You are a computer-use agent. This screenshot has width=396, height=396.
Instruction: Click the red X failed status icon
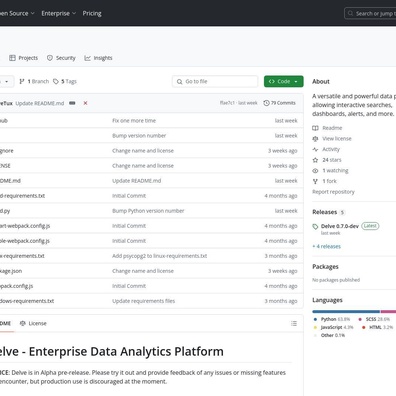[85, 103]
